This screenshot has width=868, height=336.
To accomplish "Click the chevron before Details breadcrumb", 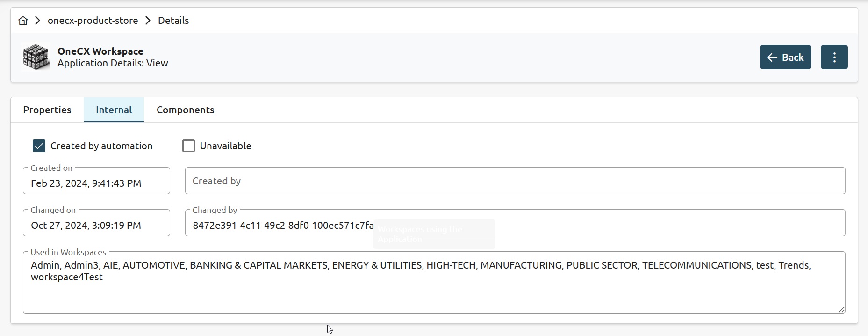I will (148, 21).
